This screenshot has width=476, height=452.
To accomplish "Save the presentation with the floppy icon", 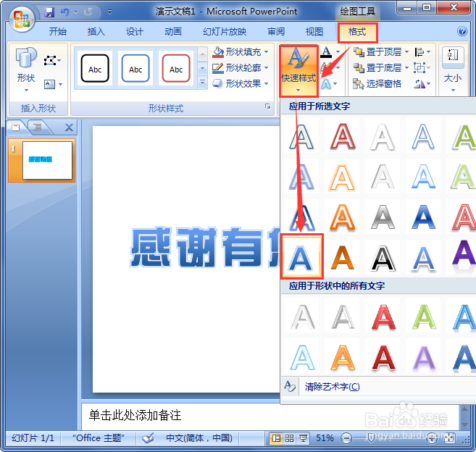I will pyautogui.click(x=49, y=12).
